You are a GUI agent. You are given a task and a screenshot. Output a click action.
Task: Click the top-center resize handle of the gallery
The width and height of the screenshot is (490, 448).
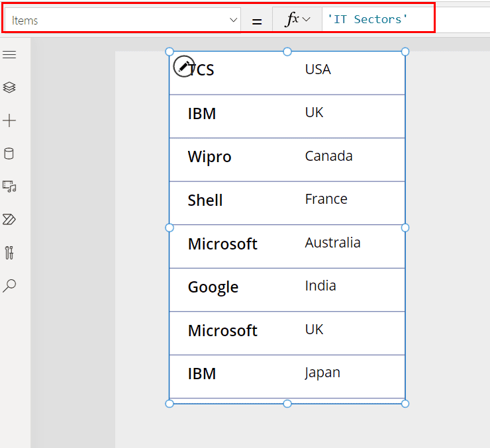(x=287, y=52)
